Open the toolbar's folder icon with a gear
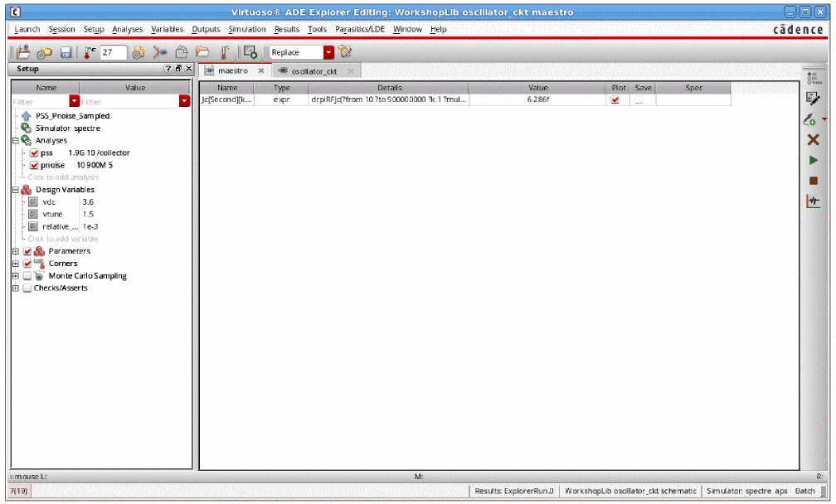Image resolution: width=836 pixels, height=504 pixels. pyautogui.click(x=44, y=52)
